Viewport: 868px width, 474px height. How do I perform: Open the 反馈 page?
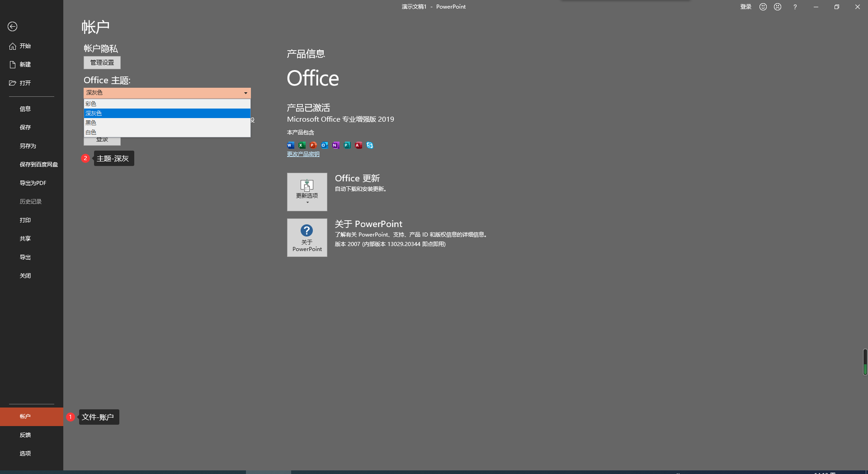(25, 435)
